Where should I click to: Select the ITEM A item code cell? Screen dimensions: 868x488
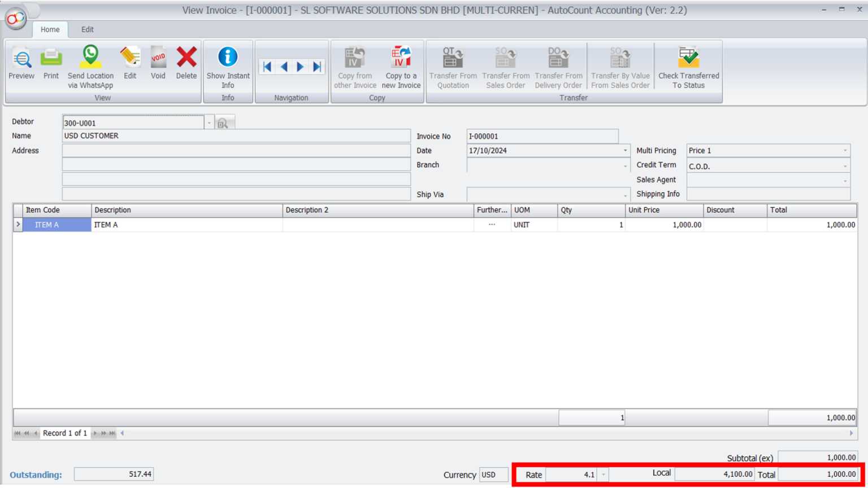57,225
